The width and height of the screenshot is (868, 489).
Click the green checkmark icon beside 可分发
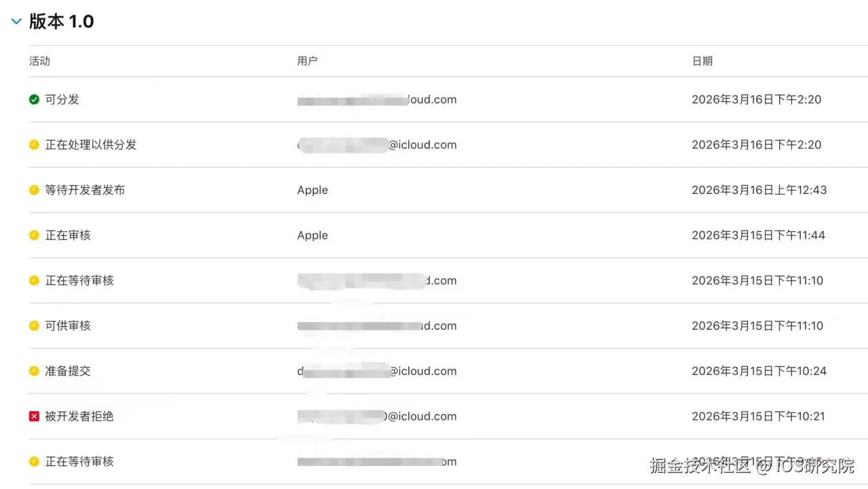pyautogui.click(x=34, y=100)
